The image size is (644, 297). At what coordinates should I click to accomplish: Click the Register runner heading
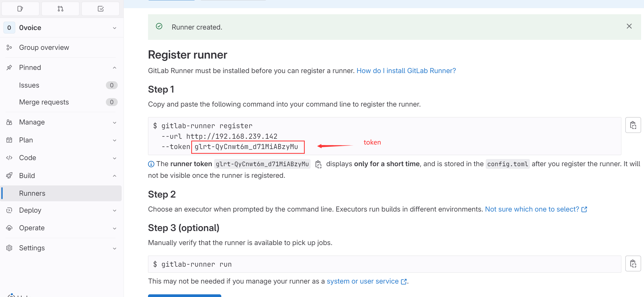188,55
